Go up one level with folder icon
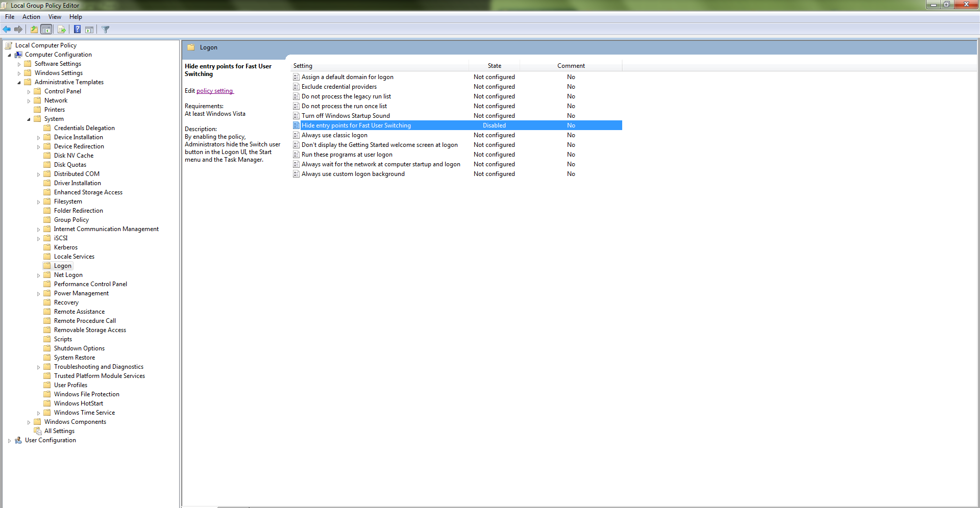 click(34, 30)
